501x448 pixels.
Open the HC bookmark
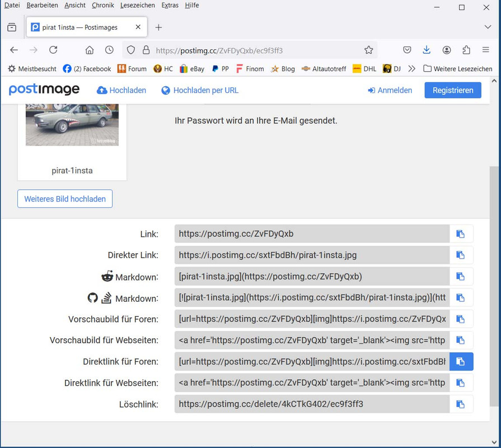163,69
